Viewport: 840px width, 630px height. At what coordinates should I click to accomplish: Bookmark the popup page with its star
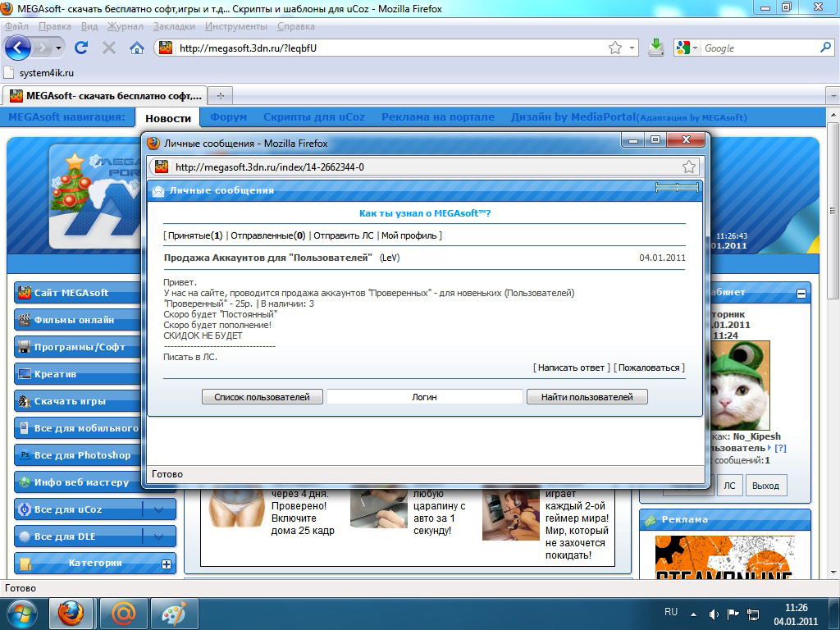[689, 167]
